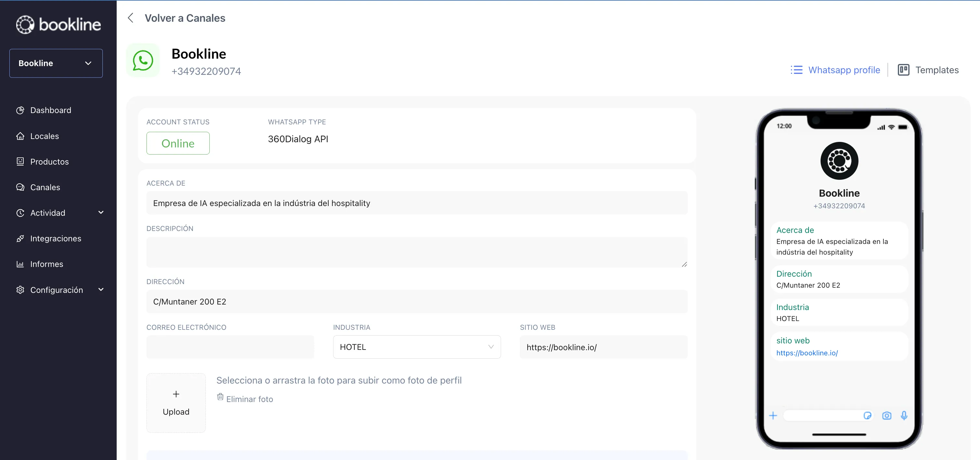Click the Correo electrónico input field
The width and height of the screenshot is (980, 460).
pos(230,347)
